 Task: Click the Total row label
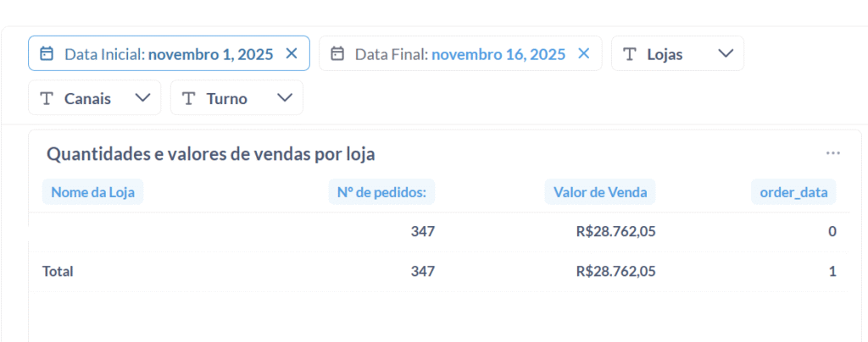click(x=58, y=272)
